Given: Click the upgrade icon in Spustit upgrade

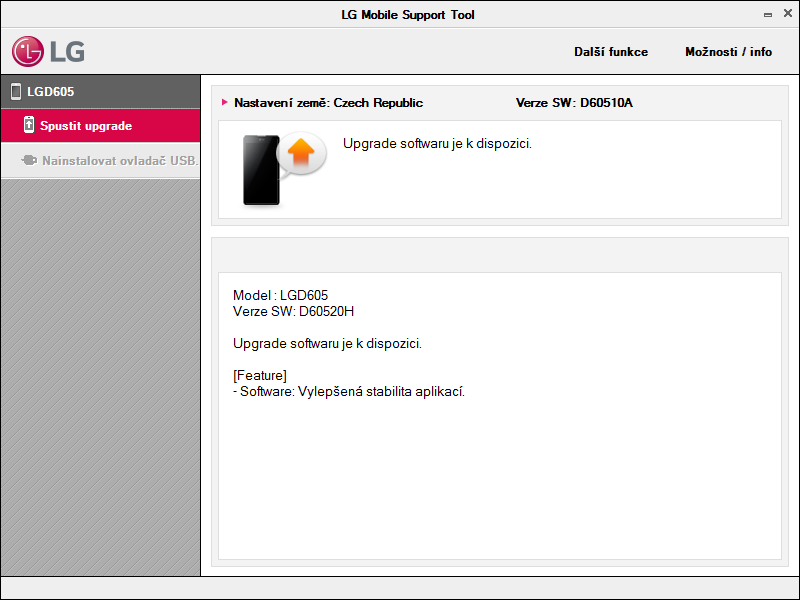Looking at the screenshot, I should click(29, 125).
